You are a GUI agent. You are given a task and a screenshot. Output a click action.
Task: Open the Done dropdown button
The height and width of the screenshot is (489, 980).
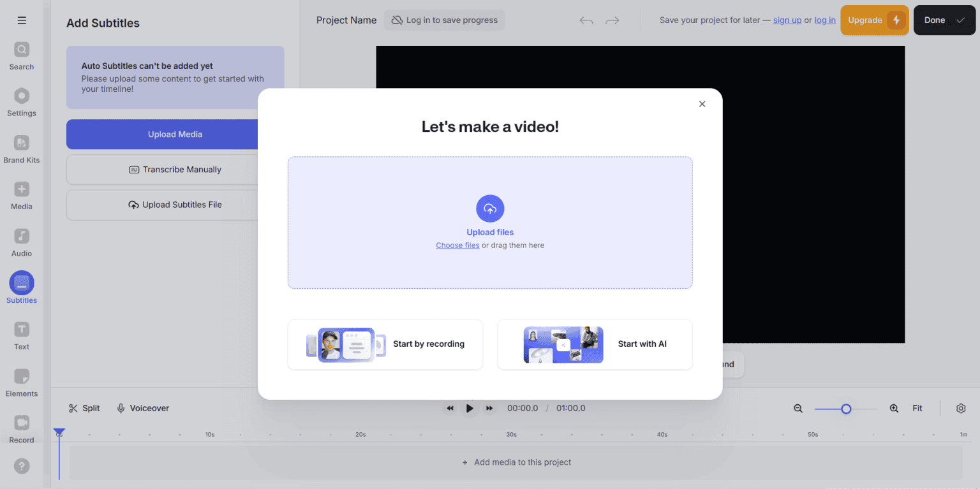944,20
